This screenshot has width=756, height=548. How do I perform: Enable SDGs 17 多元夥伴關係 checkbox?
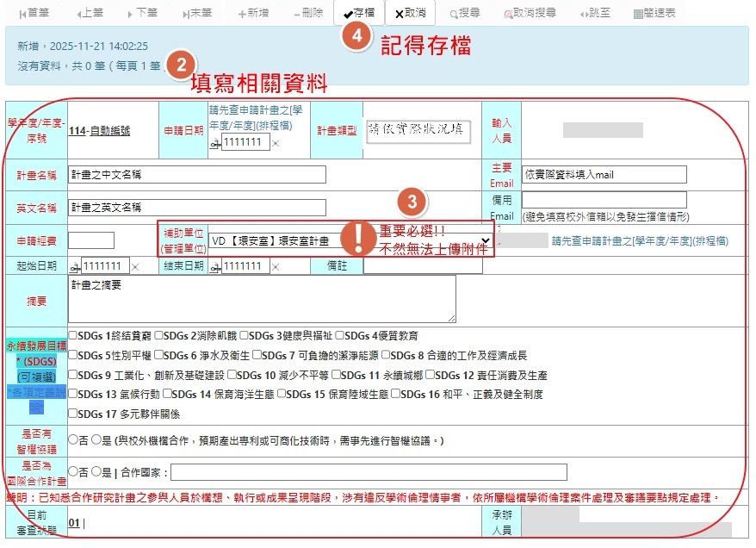tap(73, 414)
